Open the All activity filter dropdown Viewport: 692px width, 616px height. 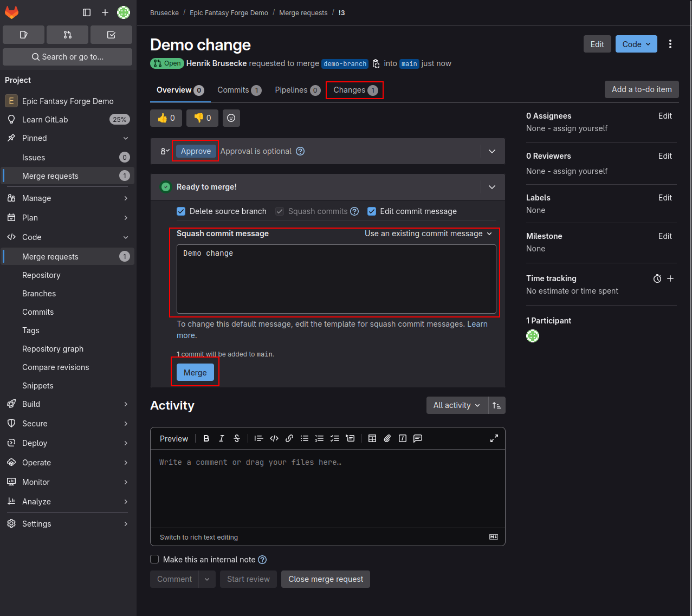(x=457, y=405)
